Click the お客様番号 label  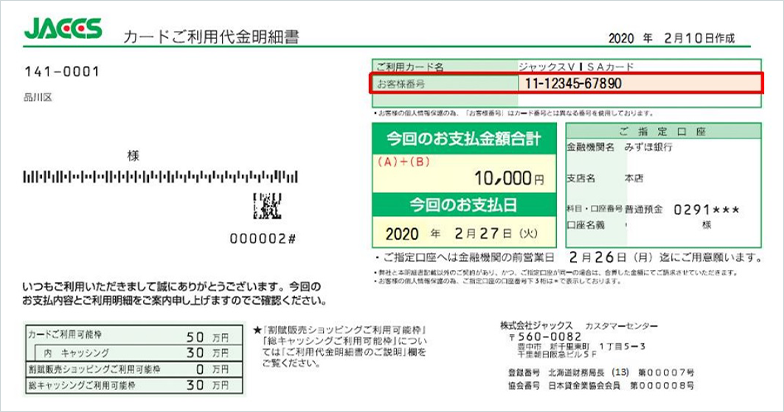click(401, 84)
